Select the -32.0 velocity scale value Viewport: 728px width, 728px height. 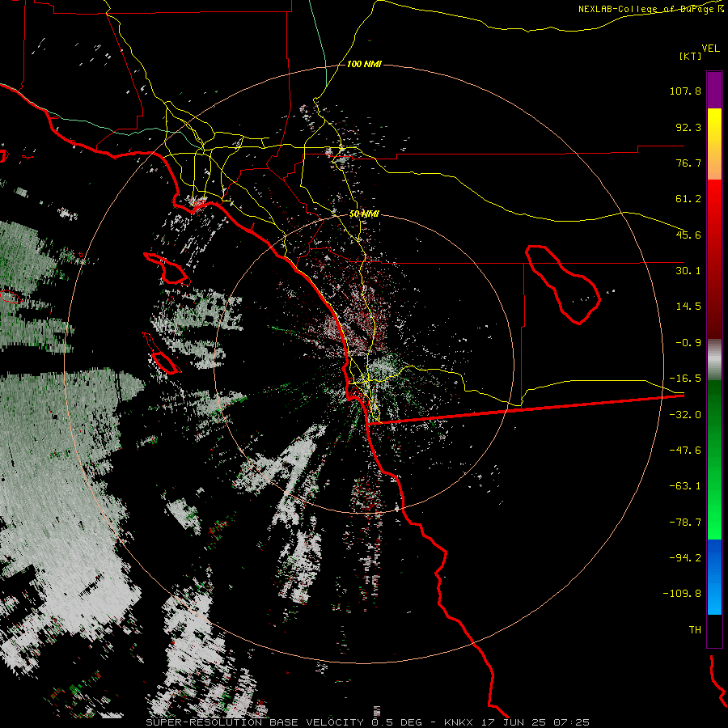click(685, 415)
